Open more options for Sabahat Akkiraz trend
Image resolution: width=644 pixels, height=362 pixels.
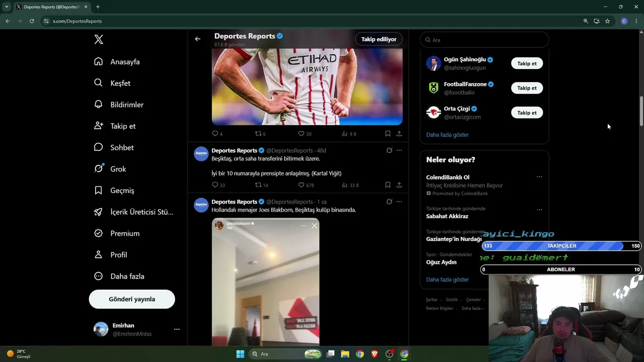point(539,210)
